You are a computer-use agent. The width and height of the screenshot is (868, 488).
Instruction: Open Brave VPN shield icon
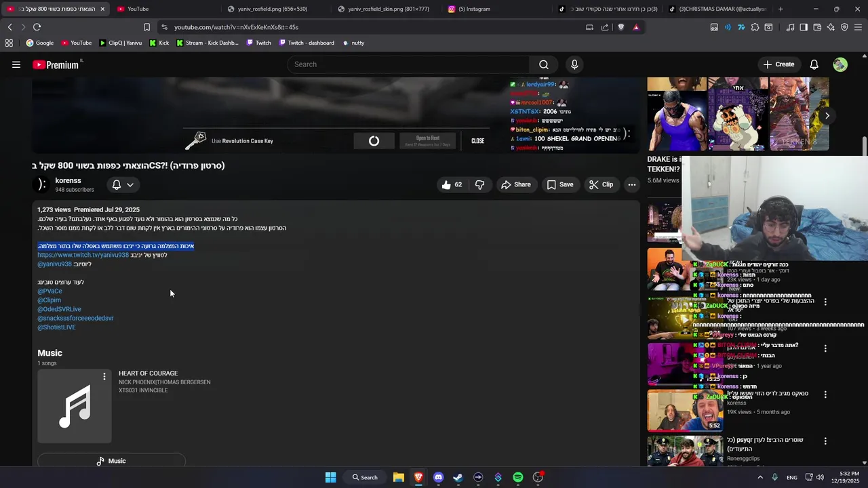(844, 27)
